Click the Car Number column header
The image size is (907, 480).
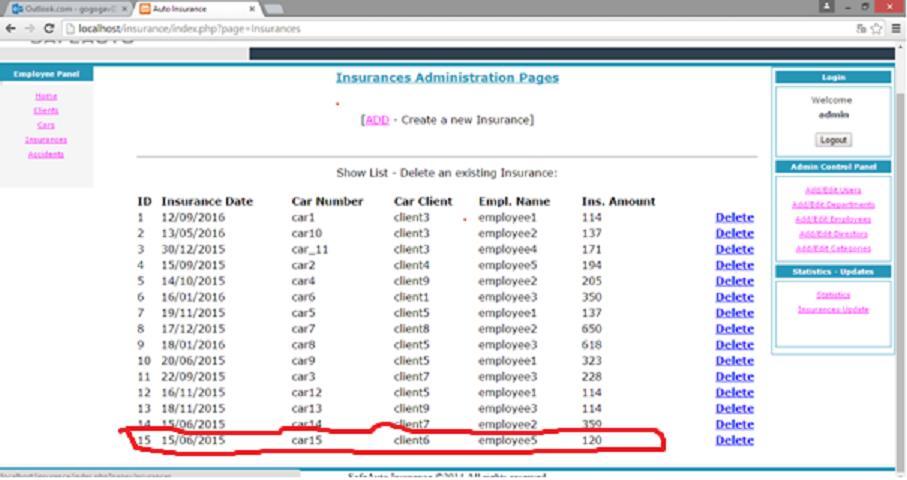point(327,201)
